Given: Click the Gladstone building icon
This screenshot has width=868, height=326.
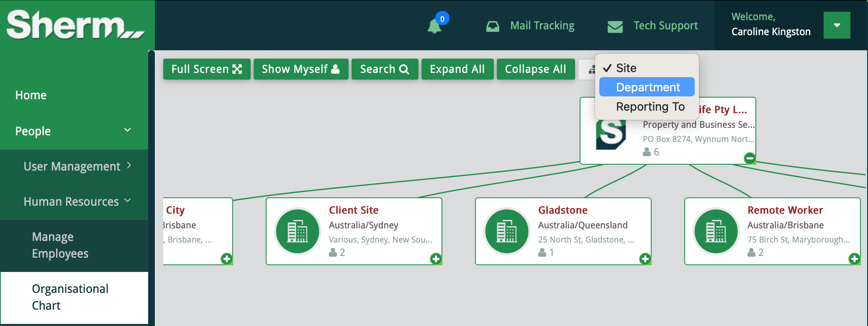Looking at the screenshot, I should [x=507, y=231].
